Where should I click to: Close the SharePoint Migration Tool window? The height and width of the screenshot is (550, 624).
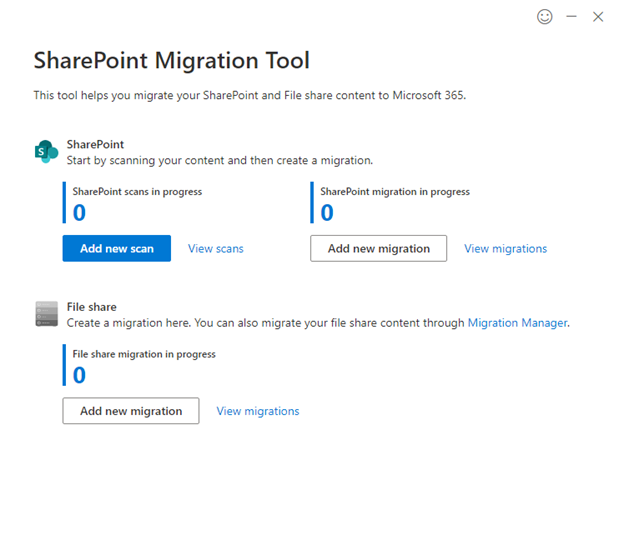(x=598, y=16)
